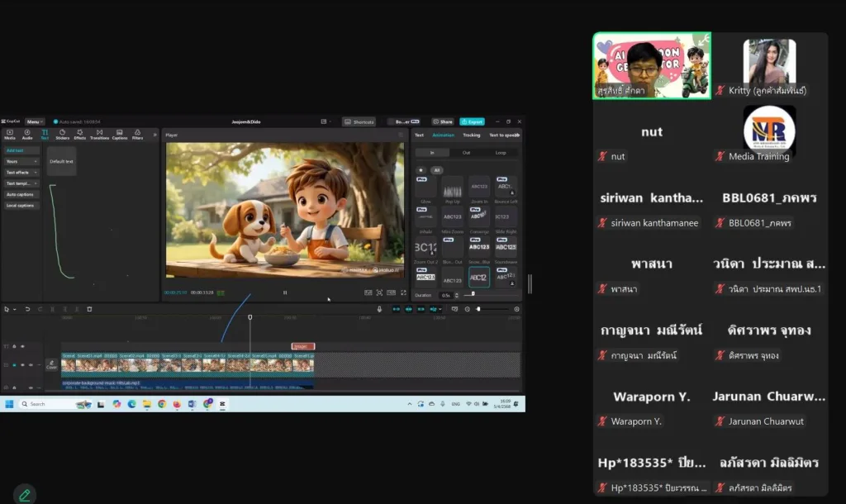Click the Audio media icon
This screenshot has height=504, width=846.
tap(27, 134)
